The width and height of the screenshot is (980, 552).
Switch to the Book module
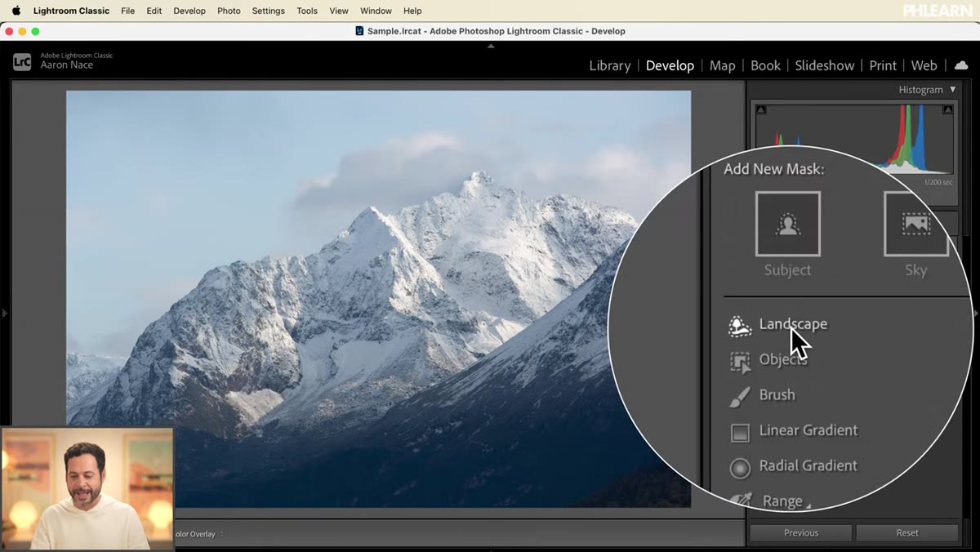click(765, 65)
